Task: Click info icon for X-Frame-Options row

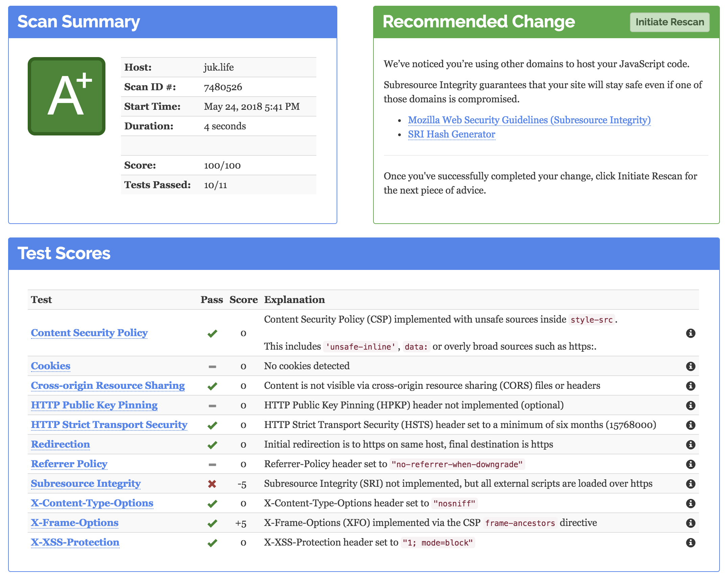Action: coord(690,523)
